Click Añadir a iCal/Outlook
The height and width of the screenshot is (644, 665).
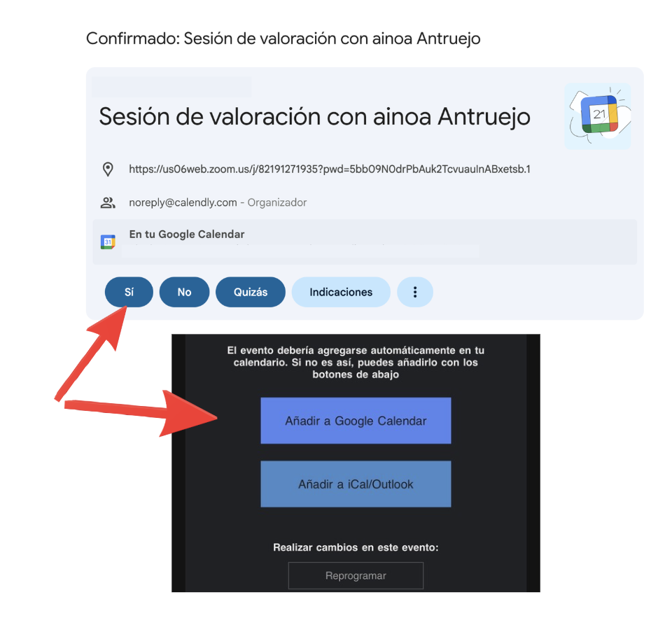point(356,484)
